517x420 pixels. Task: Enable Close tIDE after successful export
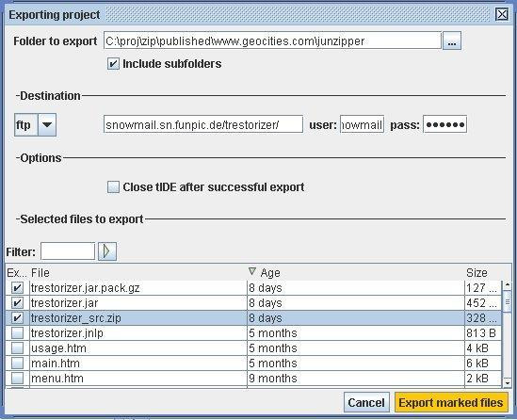[x=113, y=186]
